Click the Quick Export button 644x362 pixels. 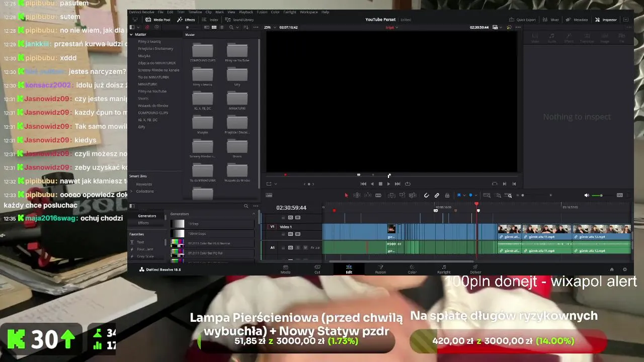[x=522, y=20]
